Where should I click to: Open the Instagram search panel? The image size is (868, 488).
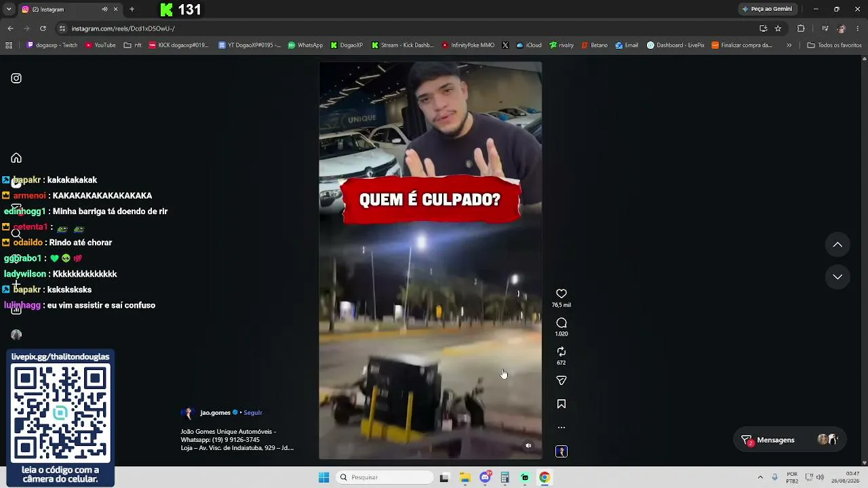click(x=16, y=234)
